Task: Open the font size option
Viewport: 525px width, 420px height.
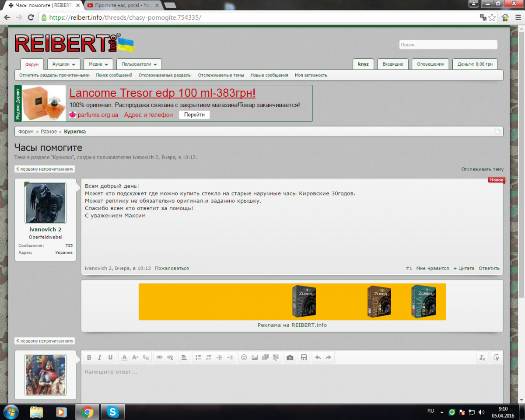Action: [x=135, y=357]
